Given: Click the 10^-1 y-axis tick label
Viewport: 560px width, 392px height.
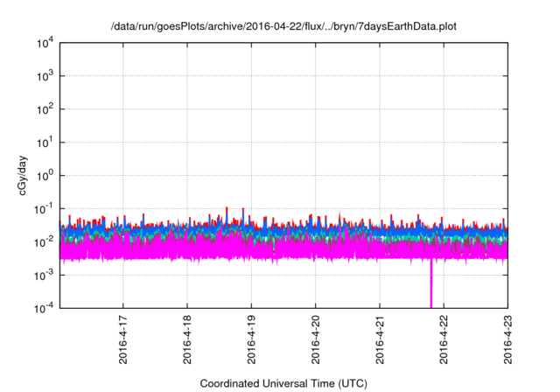Looking at the screenshot, I should click(44, 209).
